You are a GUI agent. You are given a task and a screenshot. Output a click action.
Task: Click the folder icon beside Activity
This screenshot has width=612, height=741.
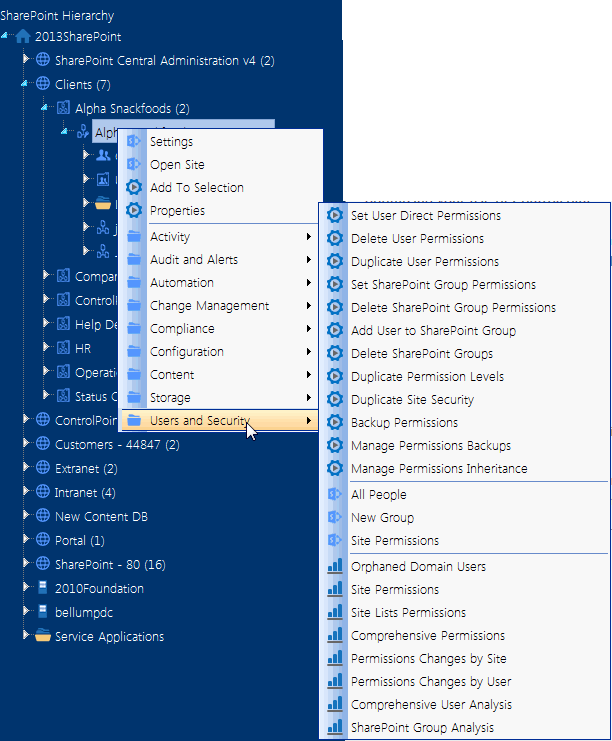coord(134,236)
